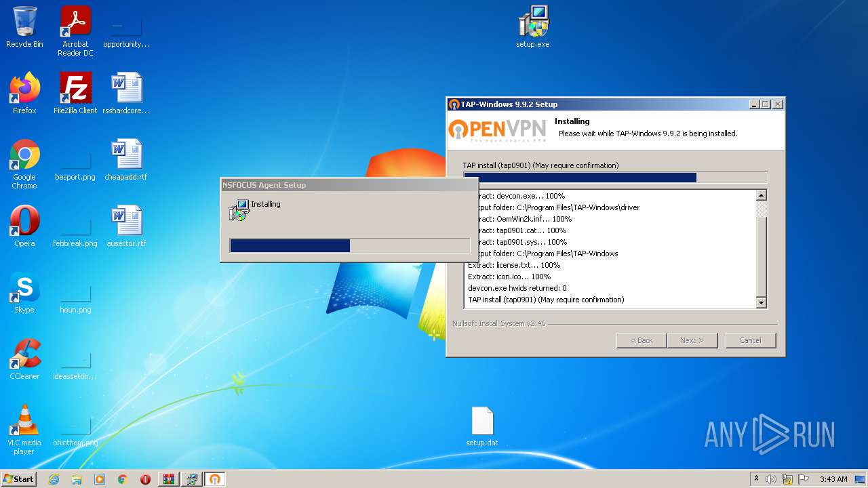Launch VLC media player shortcut

coord(24,430)
